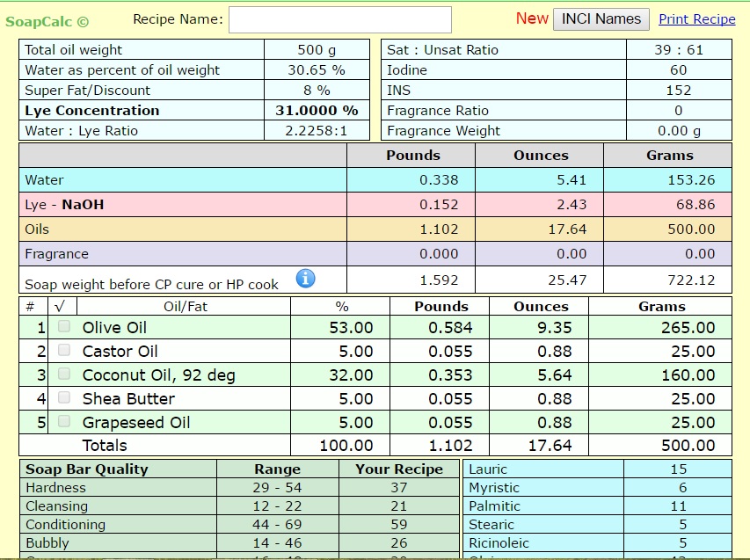Click the Fragrance Weight value 0.00 g
The image size is (750, 560).
679,131
